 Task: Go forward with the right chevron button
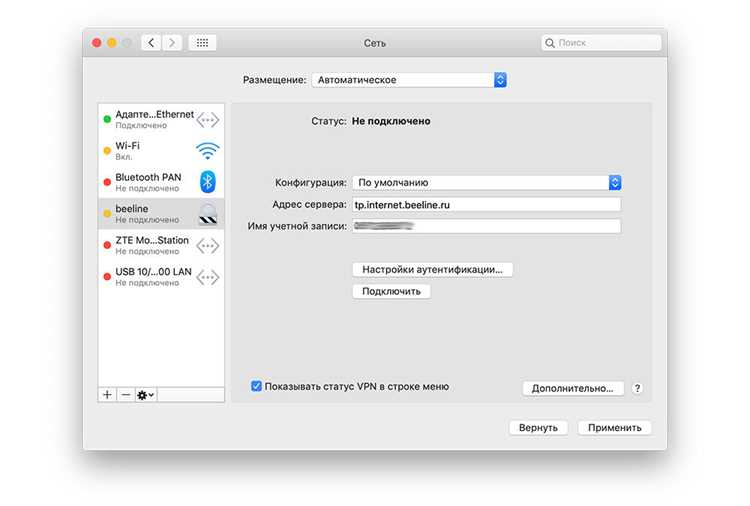(x=172, y=43)
